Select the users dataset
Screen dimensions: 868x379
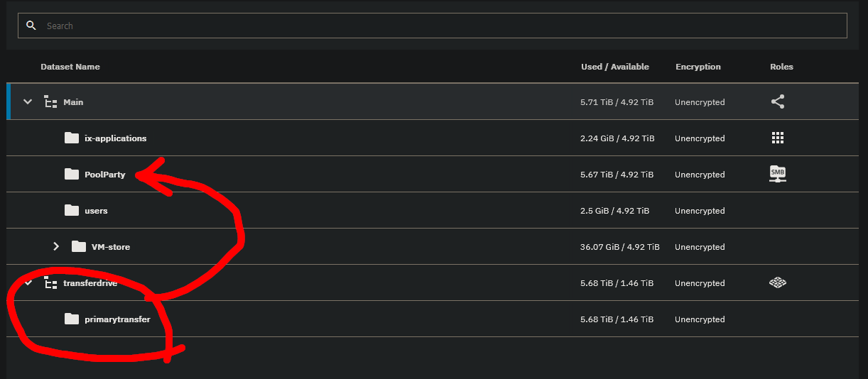(x=96, y=211)
